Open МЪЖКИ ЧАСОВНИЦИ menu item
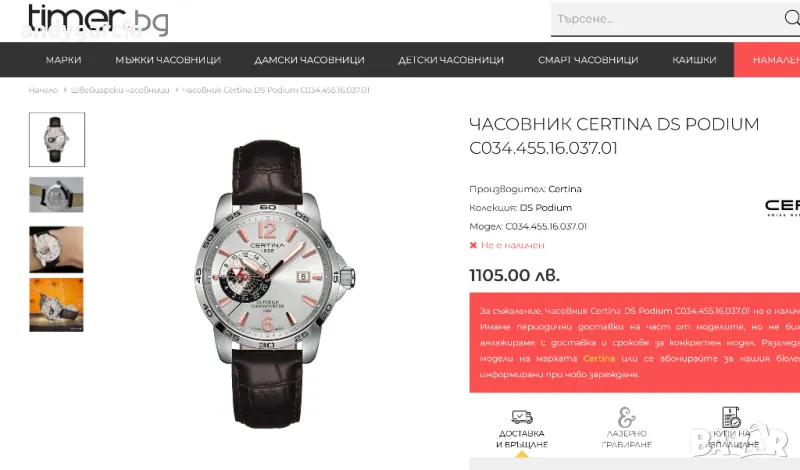The width and height of the screenshot is (800, 470). coord(168,60)
